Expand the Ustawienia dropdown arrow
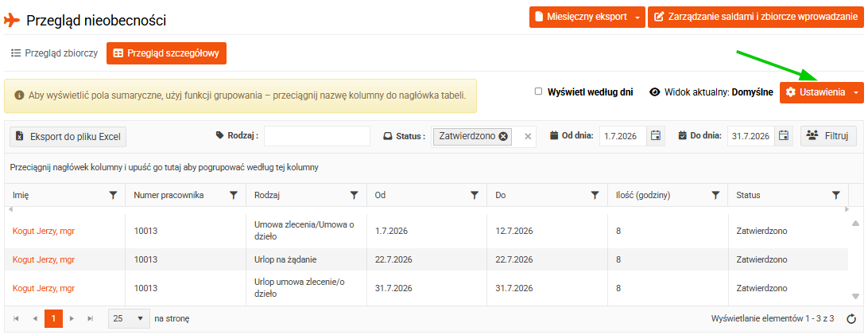The height and width of the screenshot is (335, 868). (x=856, y=92)
